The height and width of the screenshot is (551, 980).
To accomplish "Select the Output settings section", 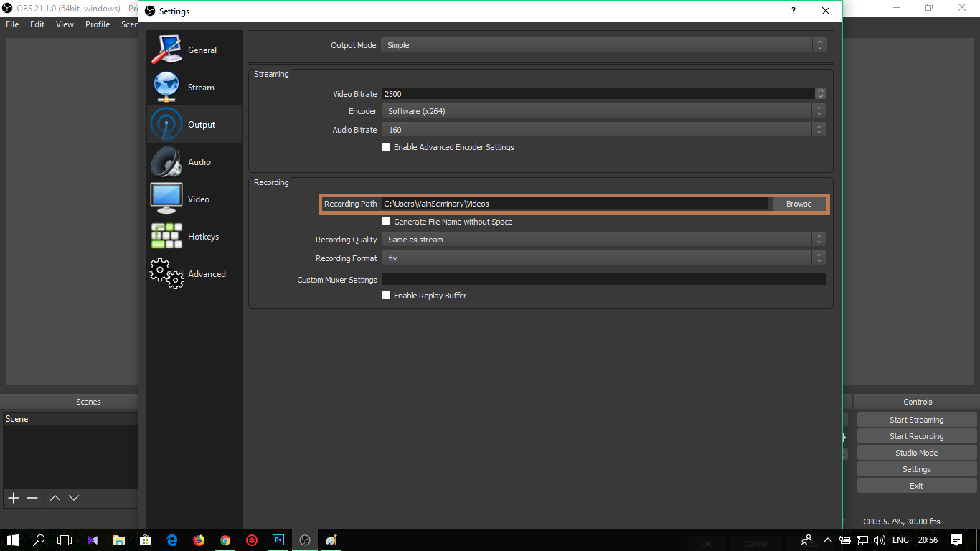I will pyautogui.click(x=194, y=125).
